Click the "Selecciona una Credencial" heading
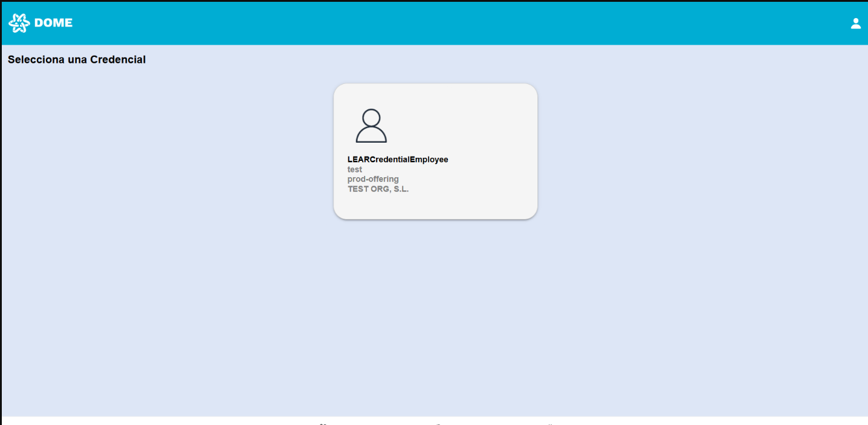Viewport: 868px width, 425px height. [x=77, y=60]
